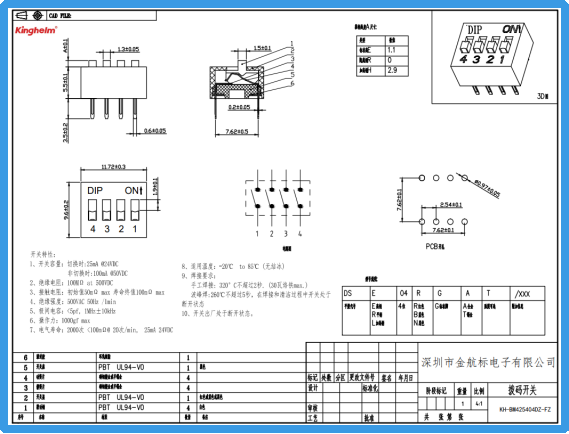569x434 pixels.
Task: Select note '2、绝缘电阻: 100MΩ at 500VDC'
Action: point(71,283)
